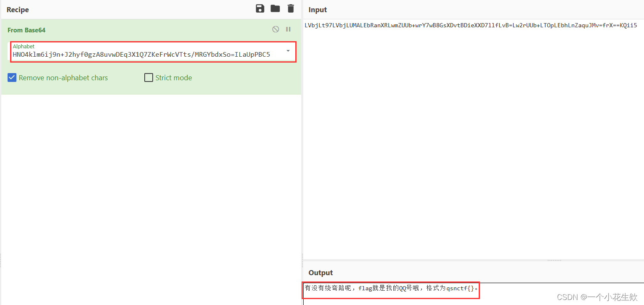Grab the splitter handle between Input and Output

tap(554, 260)
